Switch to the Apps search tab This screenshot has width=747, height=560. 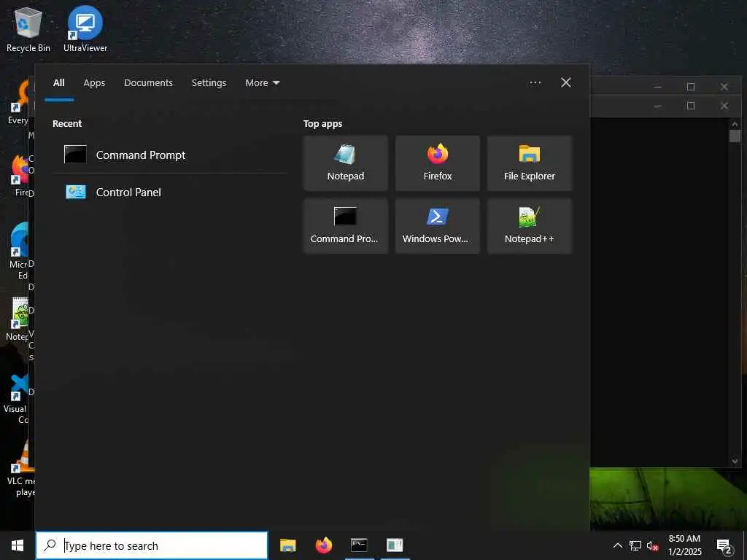click(x=94, y=83)
